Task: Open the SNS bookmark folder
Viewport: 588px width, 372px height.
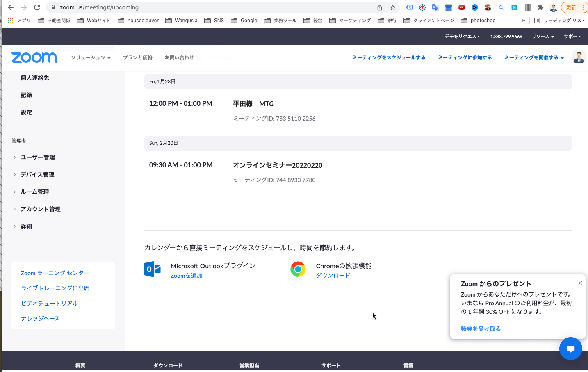Action: coord(214,20)
